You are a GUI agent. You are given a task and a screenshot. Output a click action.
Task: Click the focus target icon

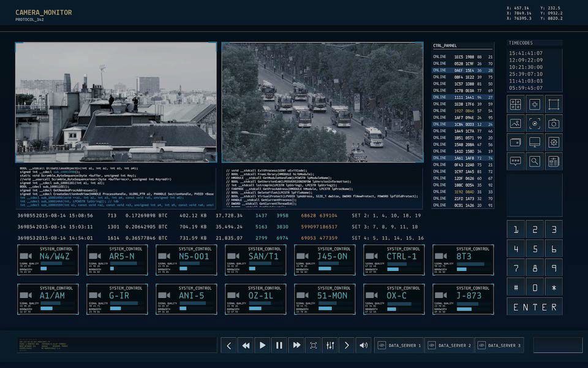[535, 123]
